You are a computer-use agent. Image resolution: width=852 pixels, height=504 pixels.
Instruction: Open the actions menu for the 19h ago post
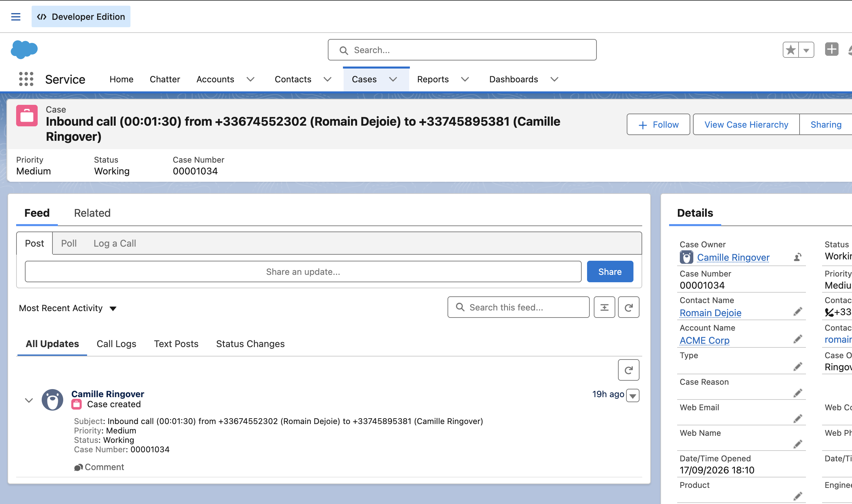click(x=632, y=395)
